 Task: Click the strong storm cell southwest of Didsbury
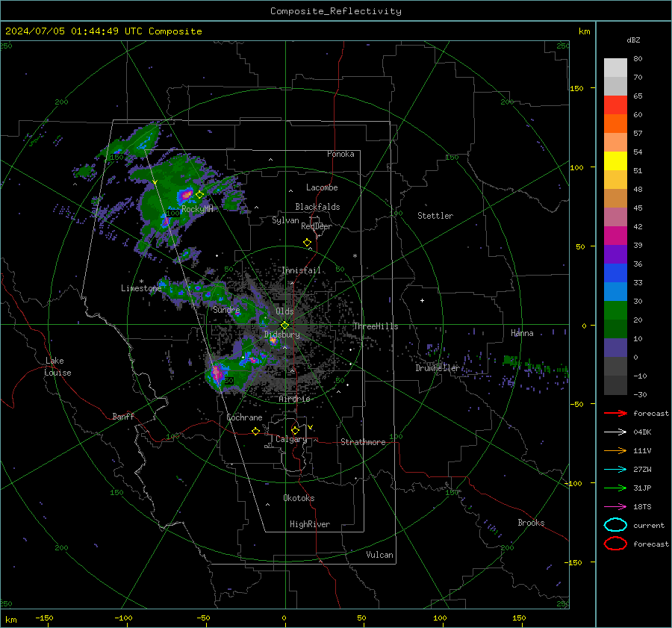(x=218, y=373)
